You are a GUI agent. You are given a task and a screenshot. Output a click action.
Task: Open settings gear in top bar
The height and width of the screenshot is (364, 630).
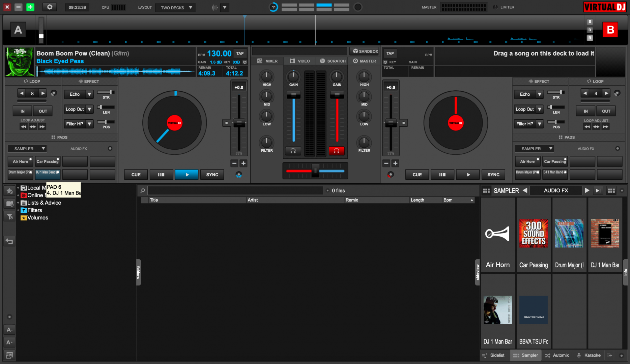50,7
